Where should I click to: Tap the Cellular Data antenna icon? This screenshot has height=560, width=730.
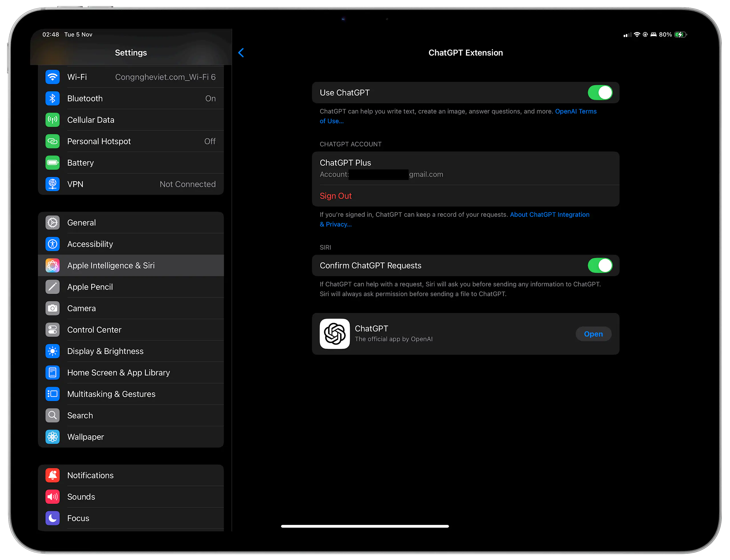pos(52,120)
